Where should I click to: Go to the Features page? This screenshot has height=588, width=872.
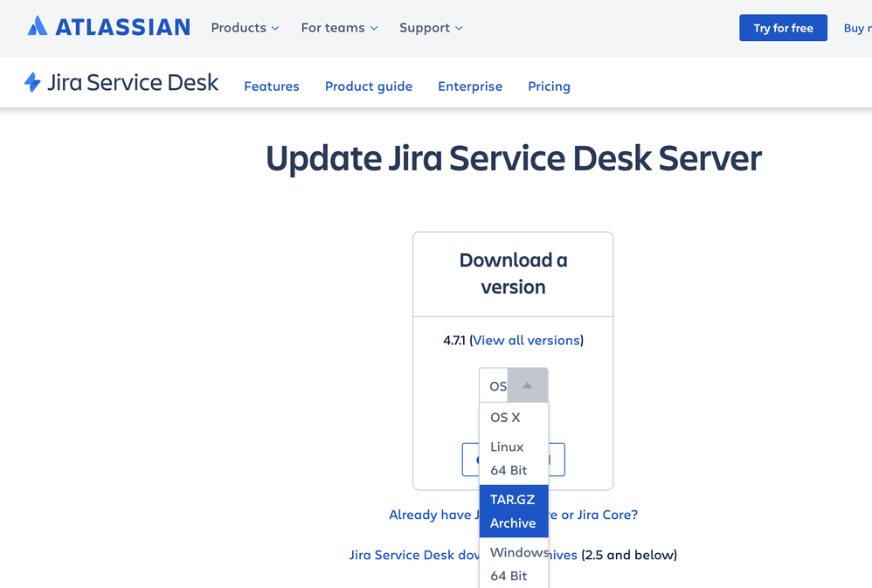pyautogui.click(x=272, y=86)
